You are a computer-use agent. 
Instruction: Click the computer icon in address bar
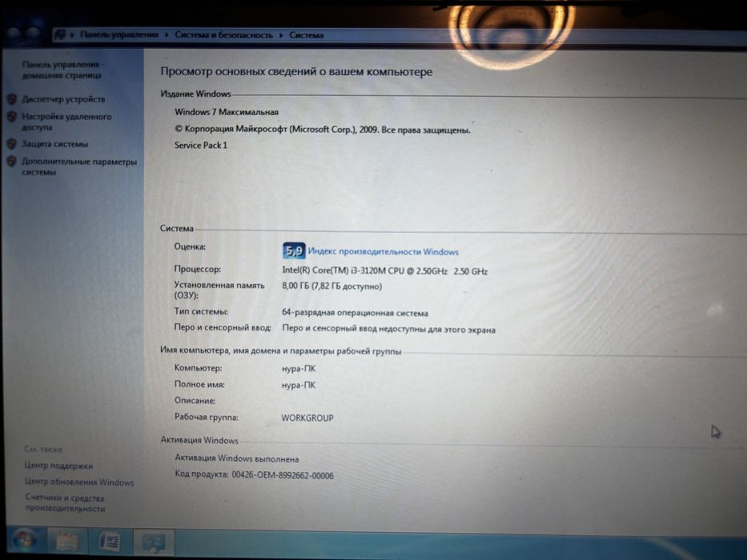[61, 34]
